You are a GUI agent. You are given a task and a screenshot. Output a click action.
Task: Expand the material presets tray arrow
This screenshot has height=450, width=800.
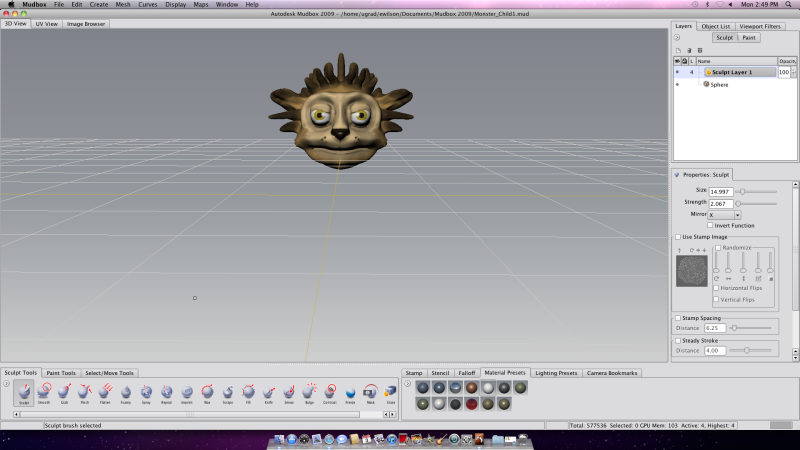pos(407,383)
